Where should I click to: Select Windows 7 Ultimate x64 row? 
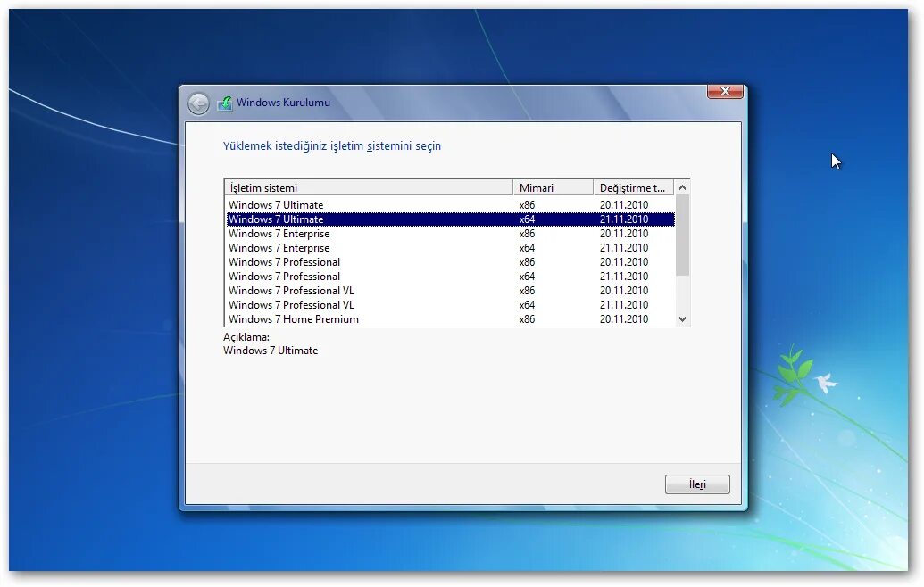pyautogui.click(x=450, y=219)
